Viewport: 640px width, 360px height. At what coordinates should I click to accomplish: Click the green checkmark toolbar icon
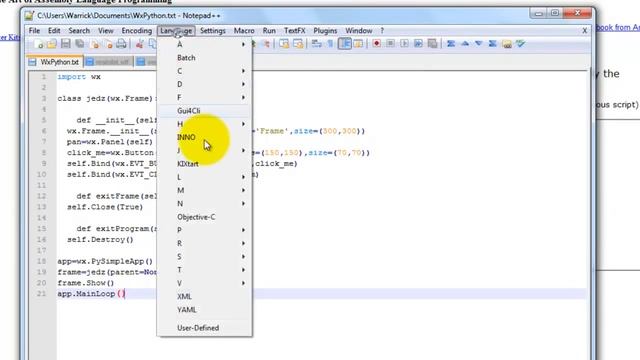[x=520, y=43]
